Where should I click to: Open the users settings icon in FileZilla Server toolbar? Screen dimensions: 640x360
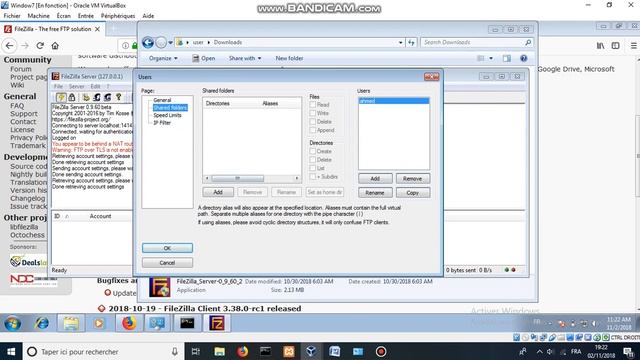point(97,97)
